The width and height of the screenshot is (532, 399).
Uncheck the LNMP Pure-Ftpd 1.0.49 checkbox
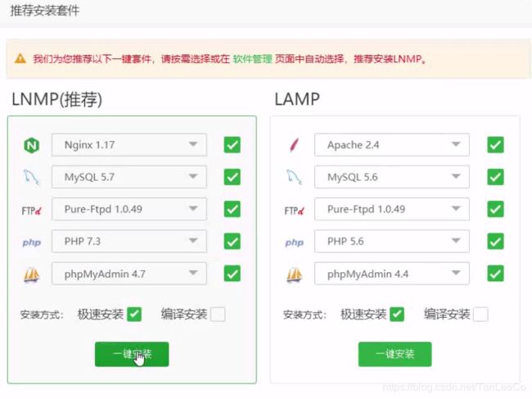(232, 209)
